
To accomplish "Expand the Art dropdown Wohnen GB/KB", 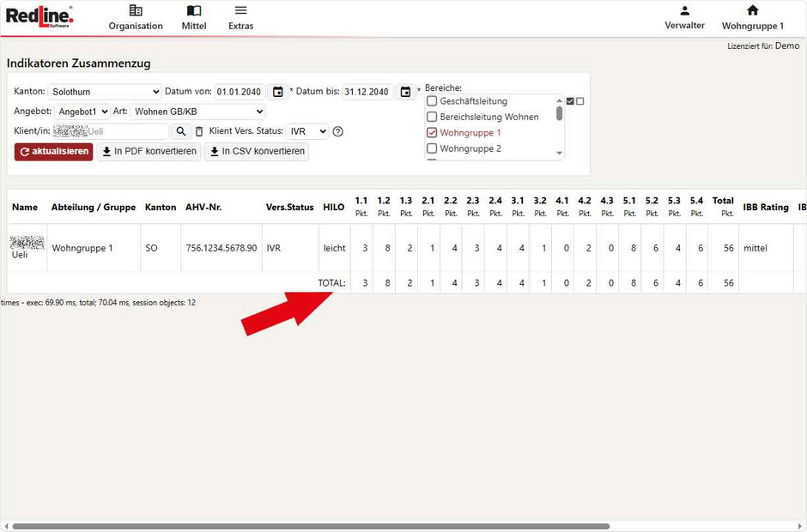I will (x=198, y=112).
